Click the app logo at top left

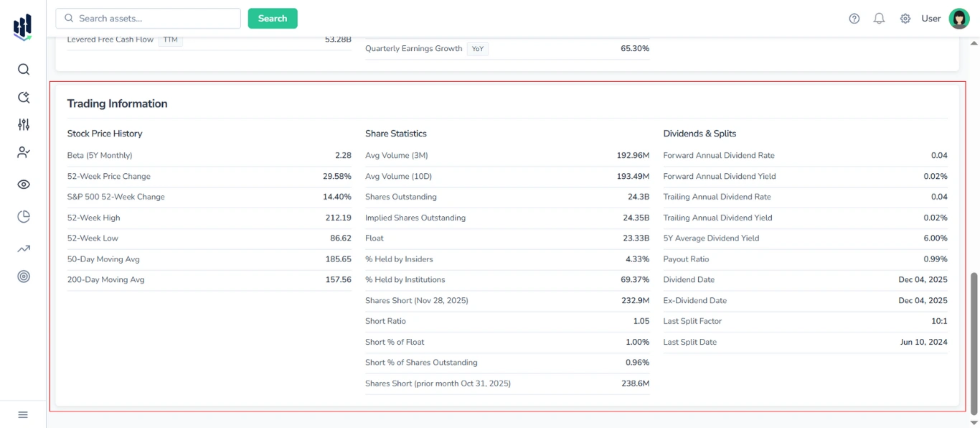point(22,26)
